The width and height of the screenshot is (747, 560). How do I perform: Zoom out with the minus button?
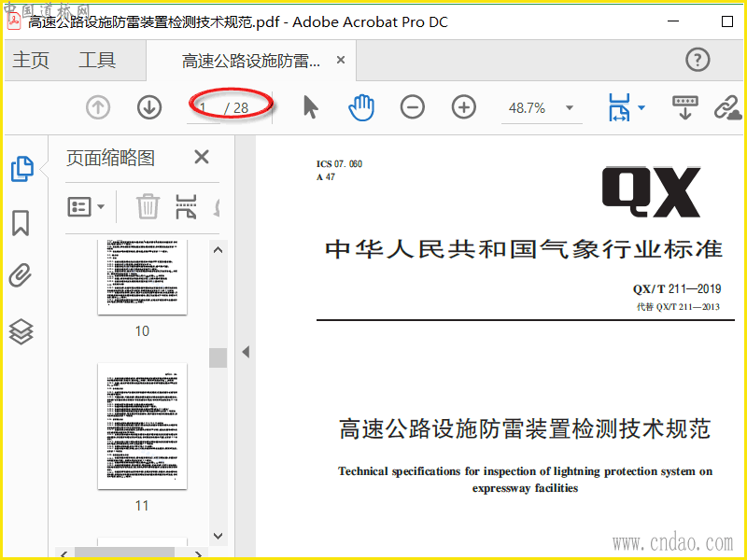point(413,107)
